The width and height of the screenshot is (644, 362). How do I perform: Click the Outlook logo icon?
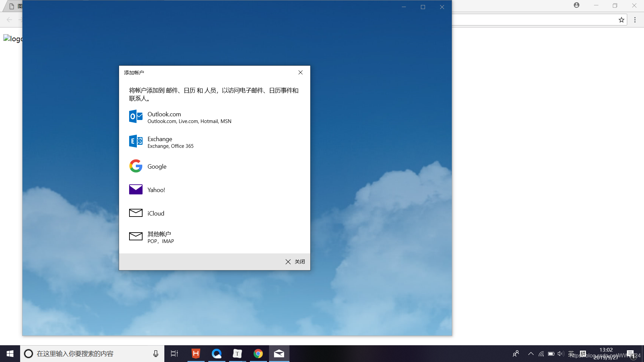pos(136,116)
